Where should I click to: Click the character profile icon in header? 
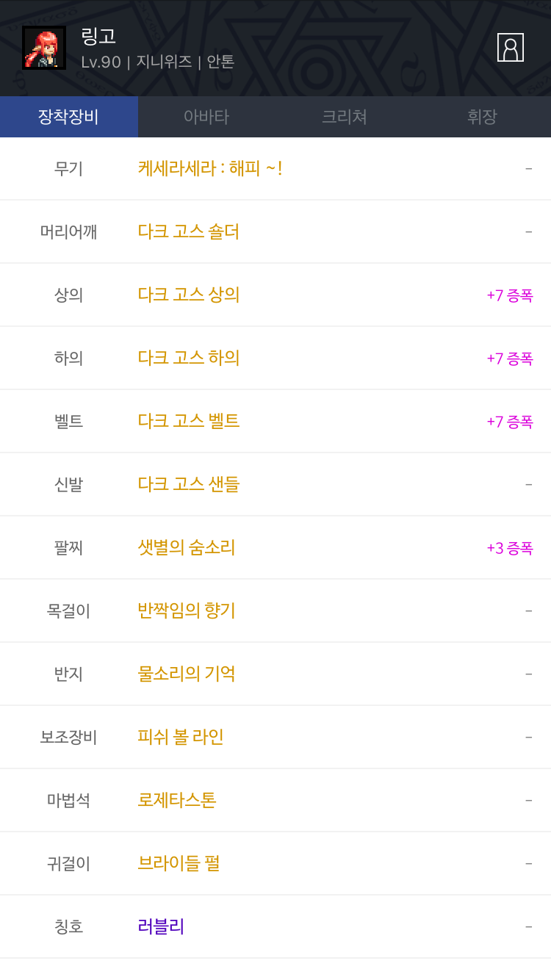click(510, 48)
